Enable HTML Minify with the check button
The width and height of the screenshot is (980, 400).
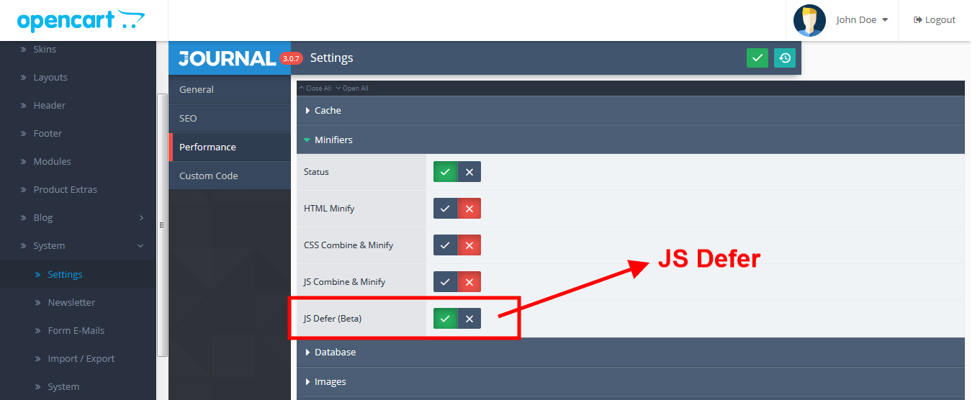coord(445,209)
